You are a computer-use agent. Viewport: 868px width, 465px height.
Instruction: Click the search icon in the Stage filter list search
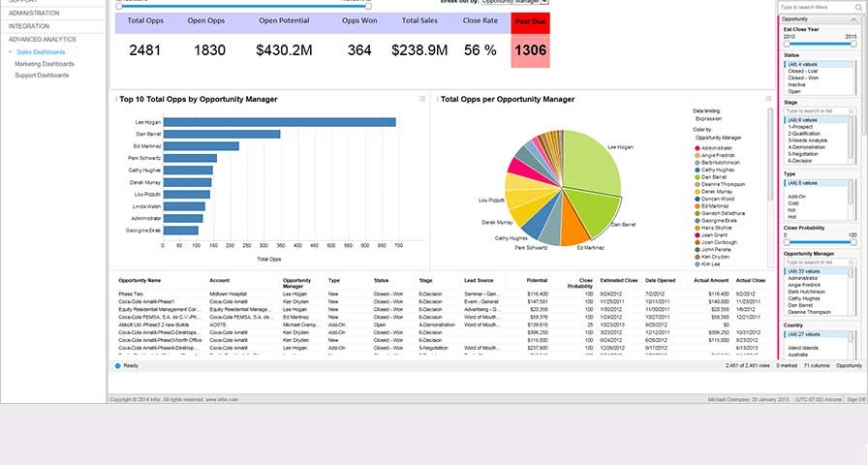pyautogui.click(x=852, y=111)
